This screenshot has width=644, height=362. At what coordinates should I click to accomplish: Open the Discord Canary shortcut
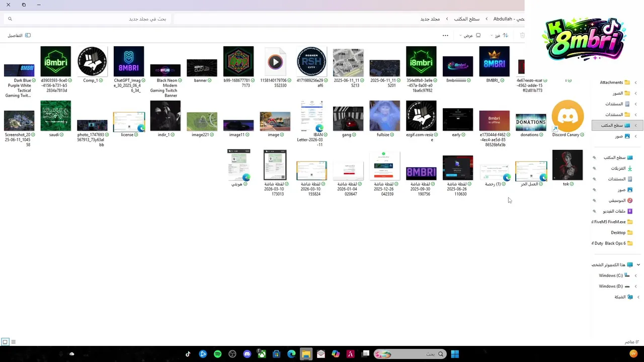coord(568,119)
